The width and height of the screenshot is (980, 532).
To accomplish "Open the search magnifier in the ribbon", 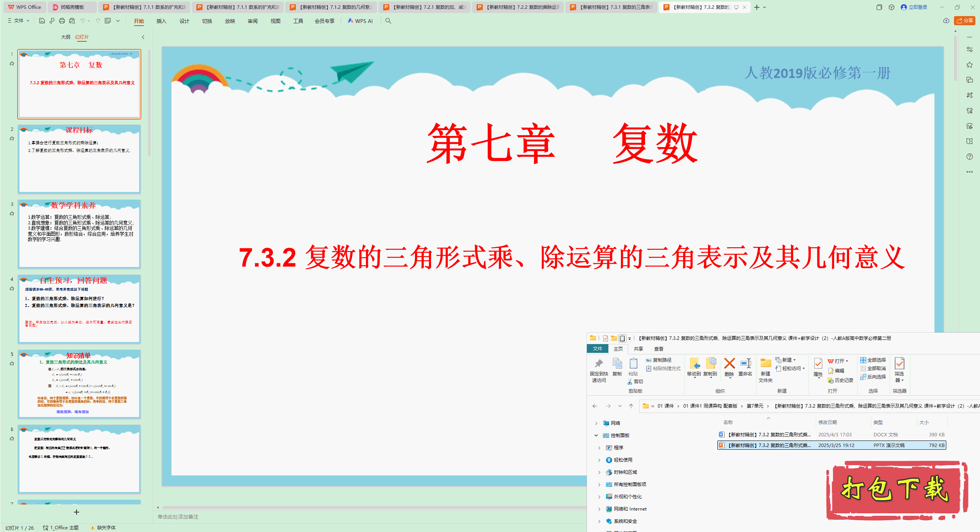I will pyautogui.click(x=388, y=21).
